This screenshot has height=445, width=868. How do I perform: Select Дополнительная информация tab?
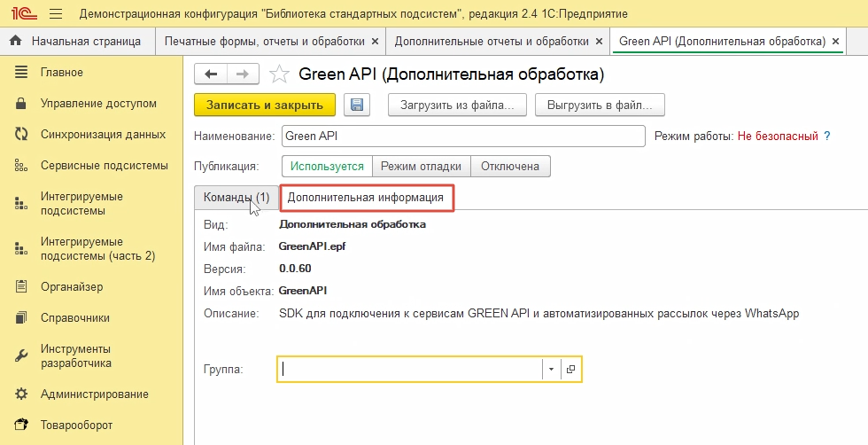click(x=366, y=198)
